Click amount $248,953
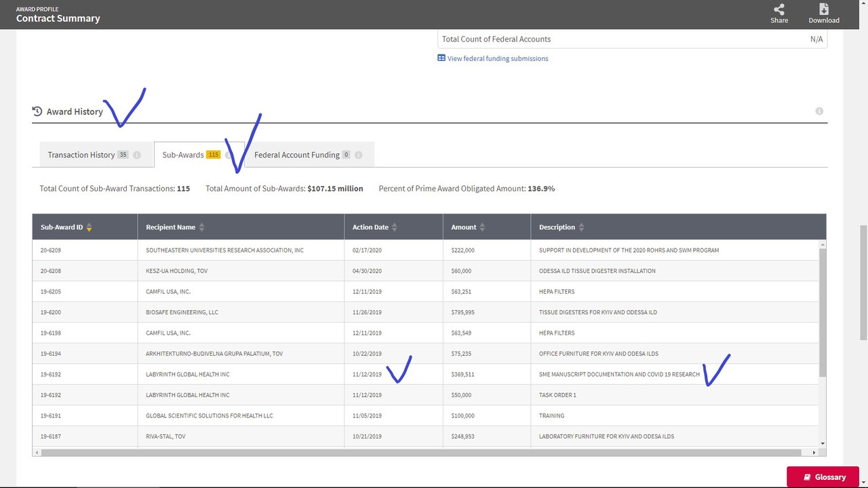The width and height of the screenshot is (868, 488). (x=462, y=436)
